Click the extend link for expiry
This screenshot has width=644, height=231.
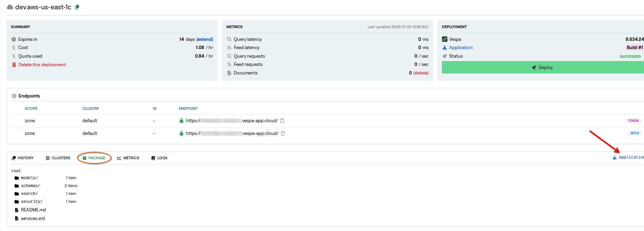coord(205,39)
